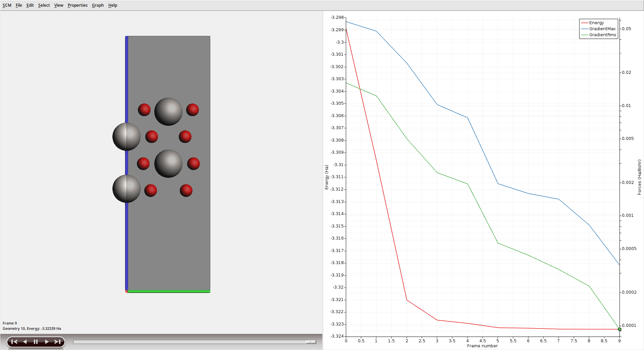Viewport: 644px width, 350px height.
Task: Jump to the first frame
Action: point(14,341)
